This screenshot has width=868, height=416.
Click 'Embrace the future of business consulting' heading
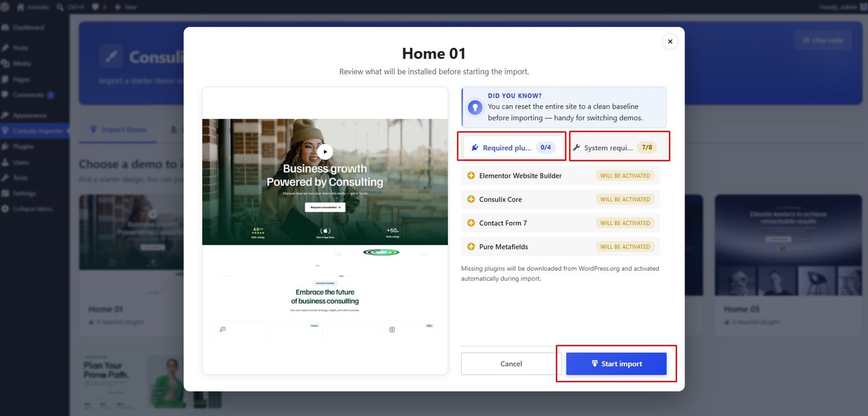(x=325, y=297)
